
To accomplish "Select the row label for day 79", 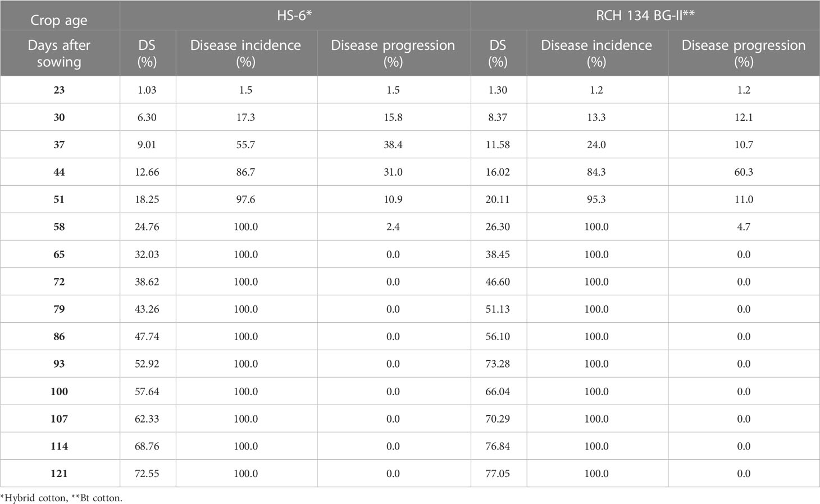I will click(x=59, y=309).
